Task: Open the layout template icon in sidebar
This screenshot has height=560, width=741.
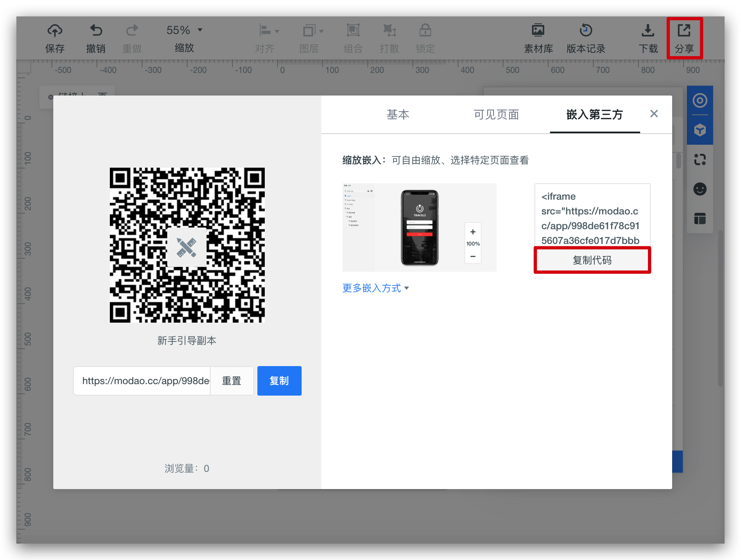Action: pos(700,219)
